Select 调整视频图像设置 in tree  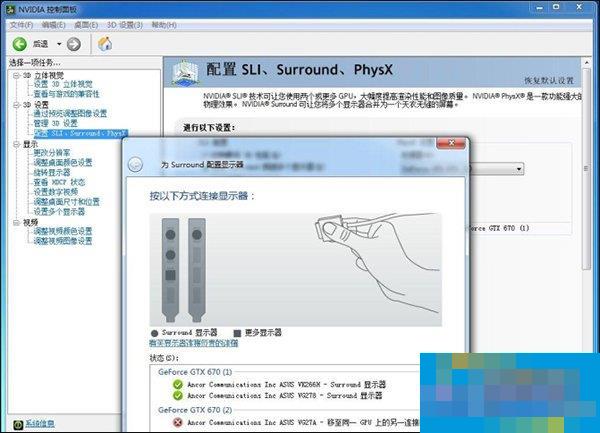(x=63, y=241)
